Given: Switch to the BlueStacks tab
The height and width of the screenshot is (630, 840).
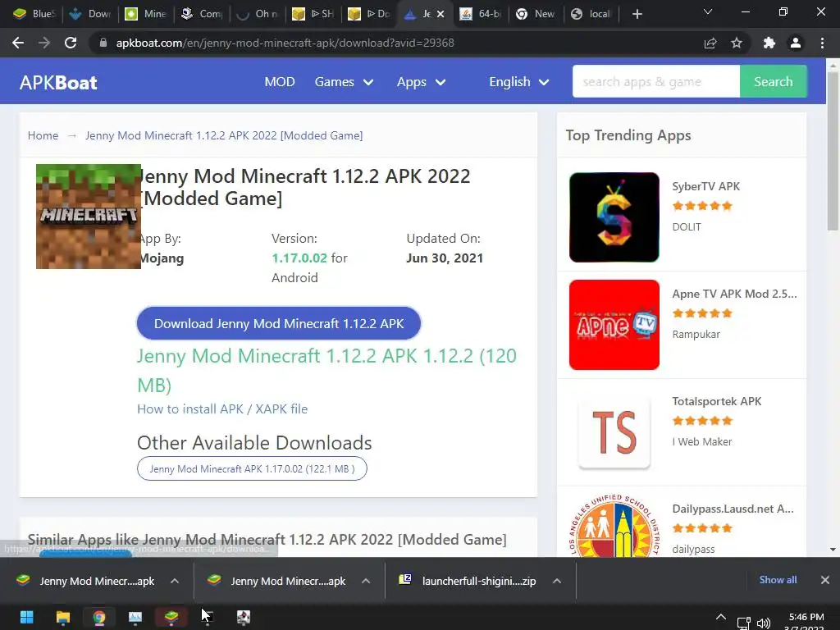Looking at the screenshot, I should (x=33, y=14).
